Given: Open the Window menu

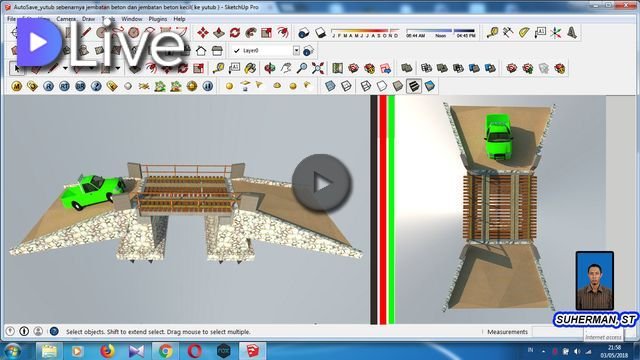Looking at the screenshot, I should point(132,19).
